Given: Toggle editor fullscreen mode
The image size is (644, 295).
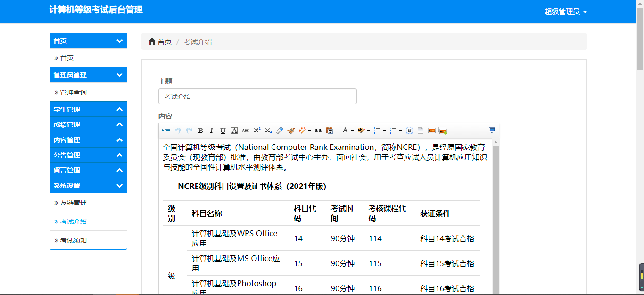Looking at the screenshot, I should pos(492,131).
